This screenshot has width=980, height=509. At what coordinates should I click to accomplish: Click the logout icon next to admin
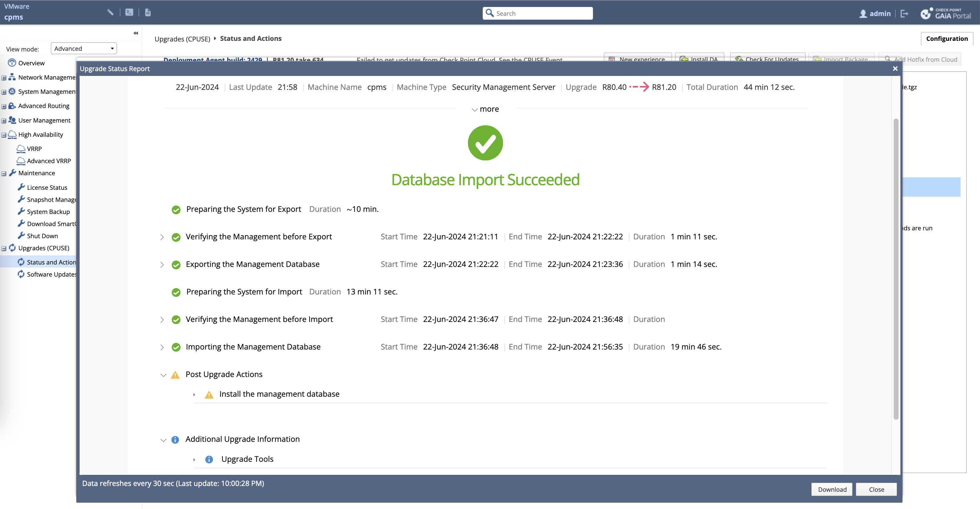pyautogui.click(x=904, y=14)
